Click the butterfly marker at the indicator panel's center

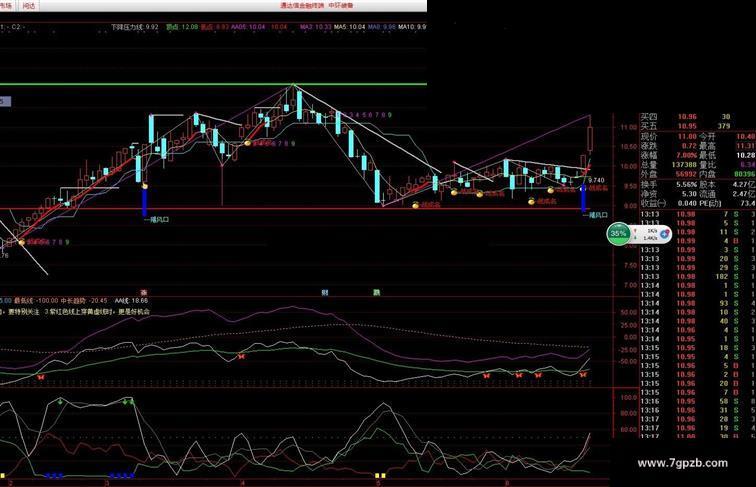tap(241, 357)
